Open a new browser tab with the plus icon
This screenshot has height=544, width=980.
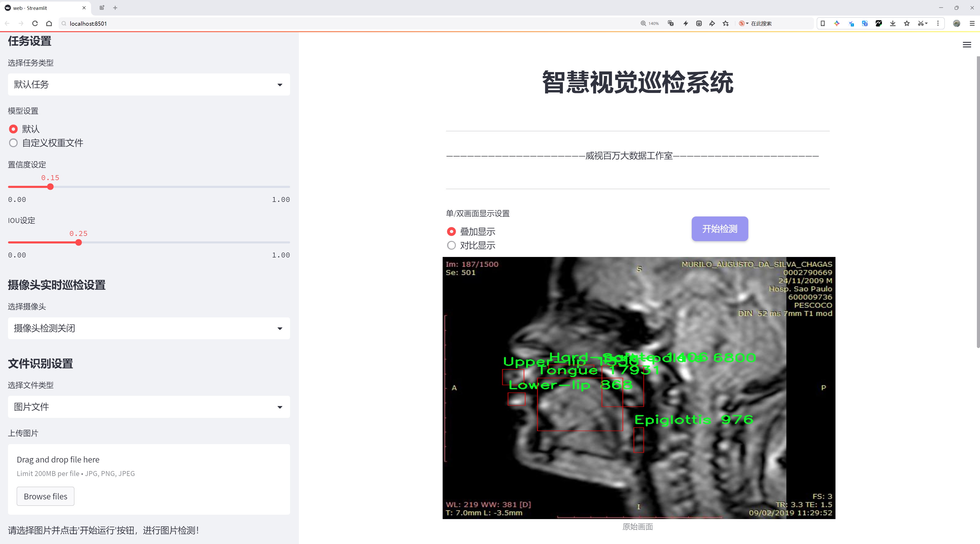(x=115, y=8)
